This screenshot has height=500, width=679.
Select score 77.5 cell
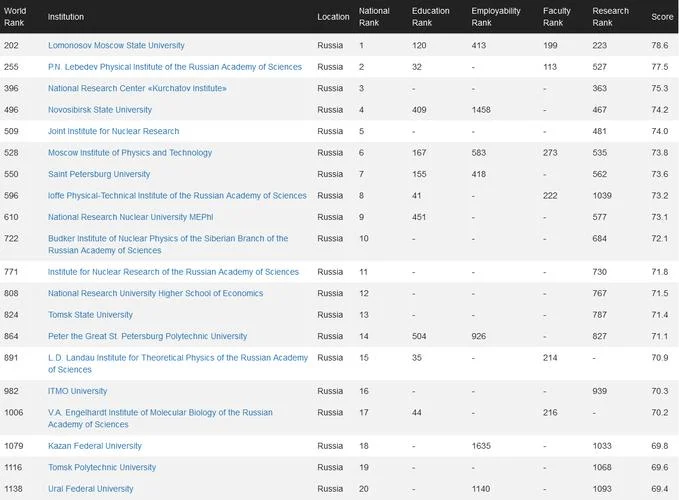click(660, 67)
